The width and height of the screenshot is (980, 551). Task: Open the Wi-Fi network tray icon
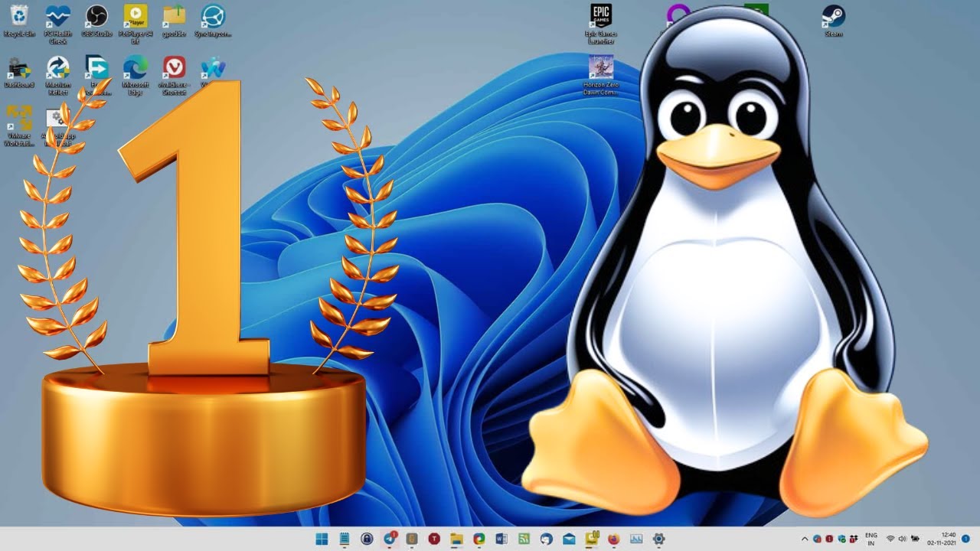(x=890, y=539)
